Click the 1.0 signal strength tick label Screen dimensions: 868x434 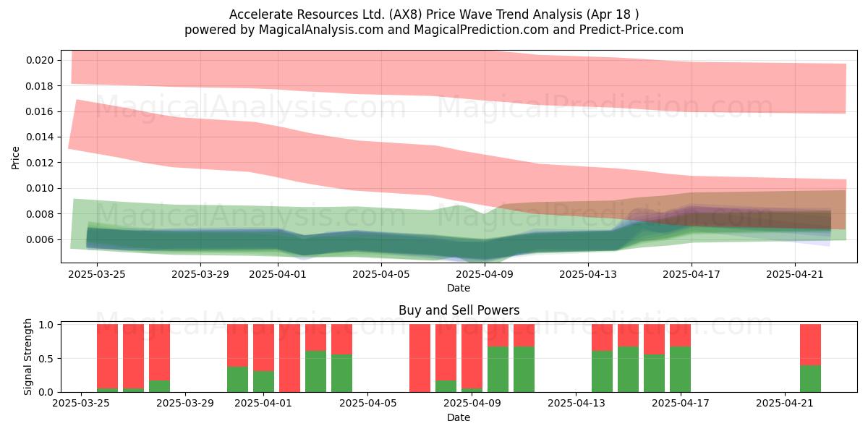pos(48,325)
